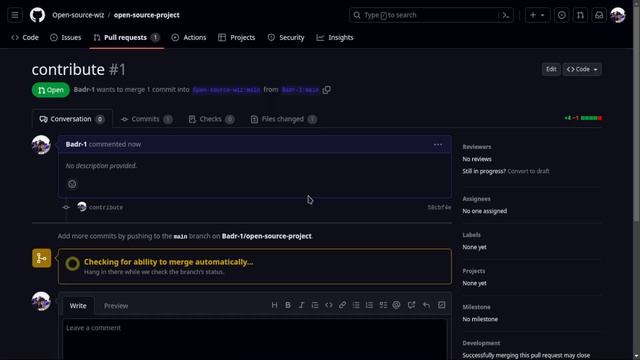Open the commit hash link
The height and width of the screenshot is (360, 640).
tap(439, 207)
